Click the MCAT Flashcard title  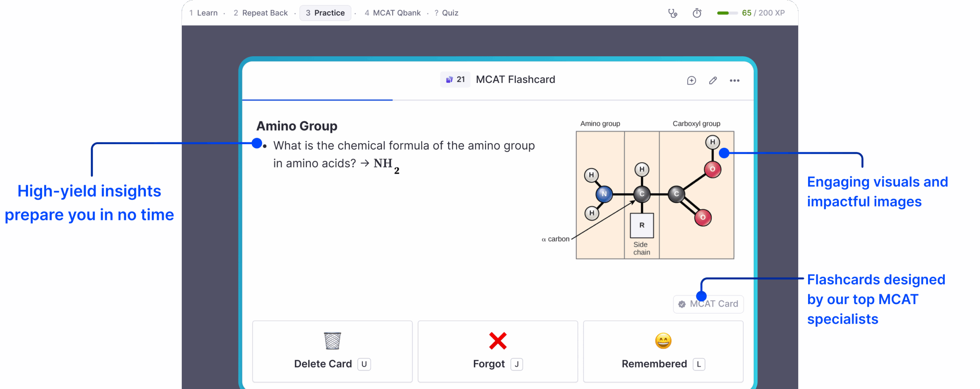[515, 80]
